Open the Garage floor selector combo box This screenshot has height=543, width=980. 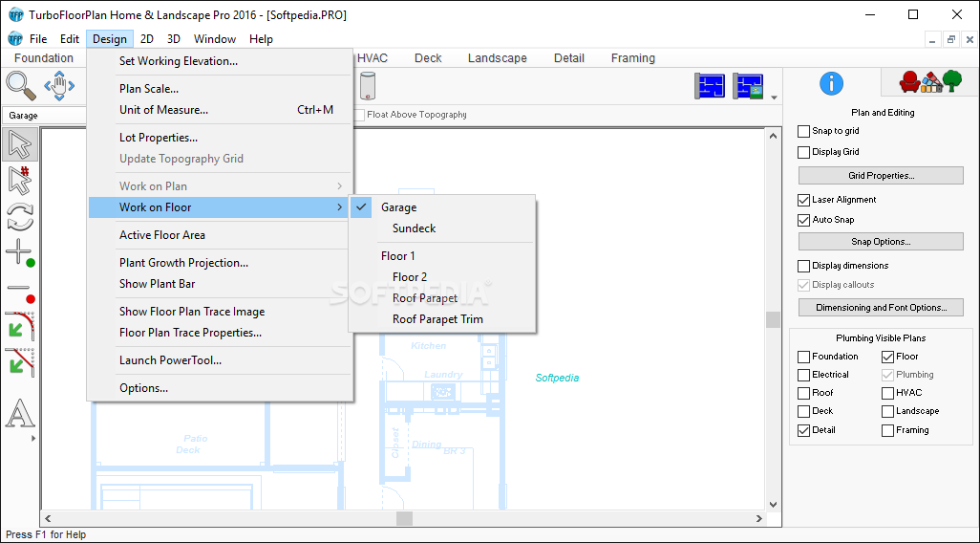(45, 116)
